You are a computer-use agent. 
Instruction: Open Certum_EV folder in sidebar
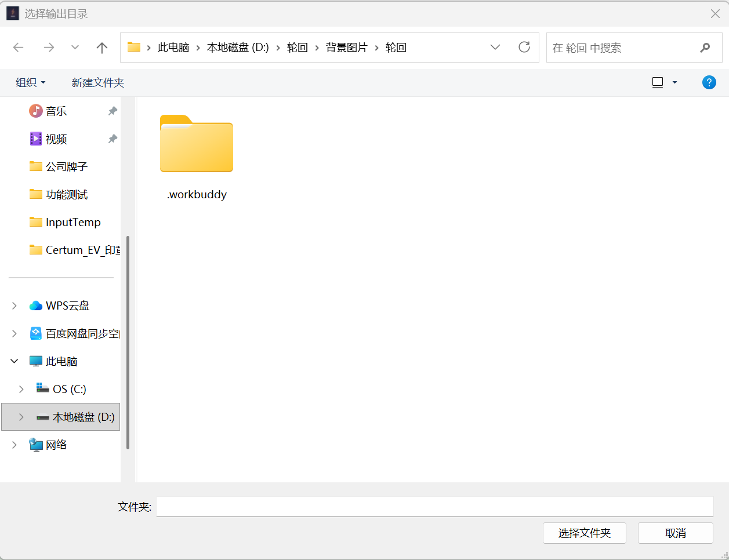[x=75, y=250]
